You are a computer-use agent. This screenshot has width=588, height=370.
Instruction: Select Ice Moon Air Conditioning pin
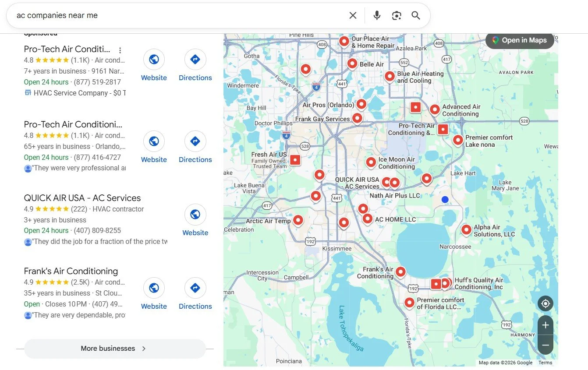[x=371, y=162]
